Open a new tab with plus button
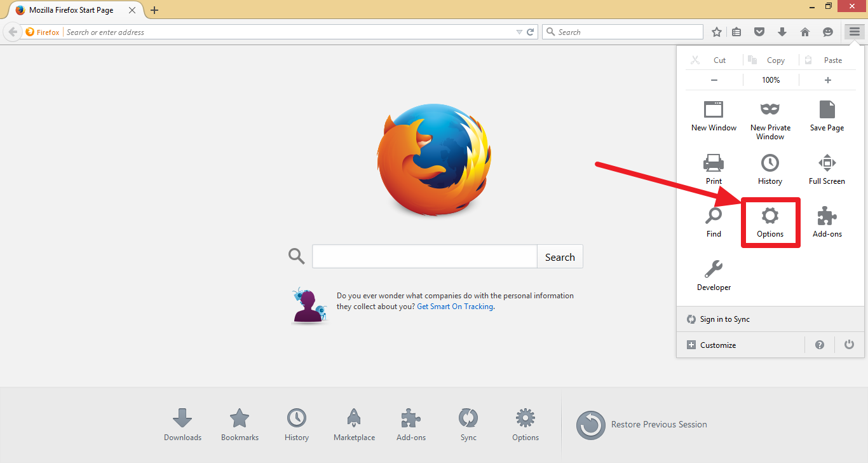Viewport: 868px width, 463px height. [154, 10]
